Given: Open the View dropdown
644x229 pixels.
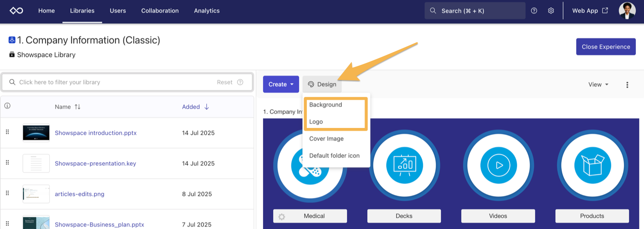Looking at the screenshot, I should tap(598, 85).
